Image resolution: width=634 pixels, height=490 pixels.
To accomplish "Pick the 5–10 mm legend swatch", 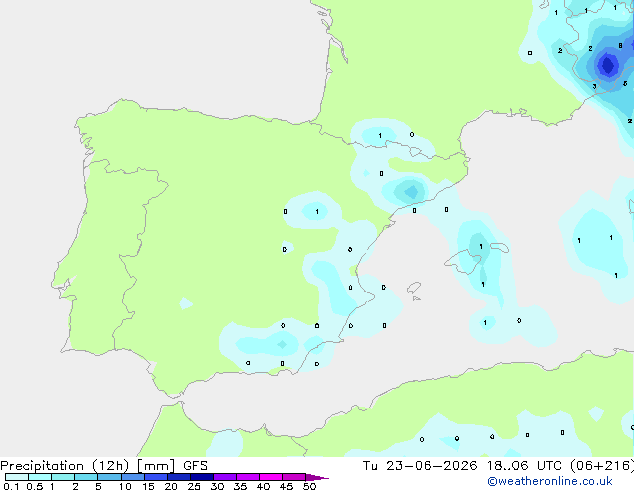I will (x=109, y=477).
